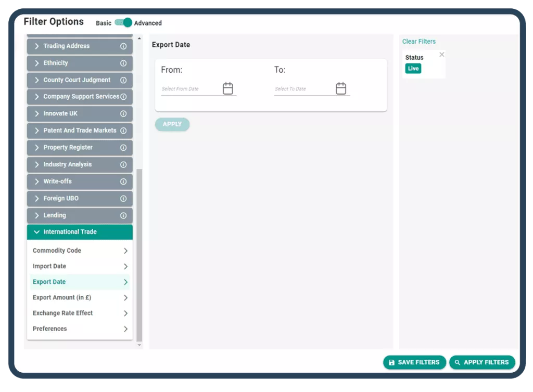
Task: Open the To date calendar picker
Action: pyautogui.click(x=341, y=88)
